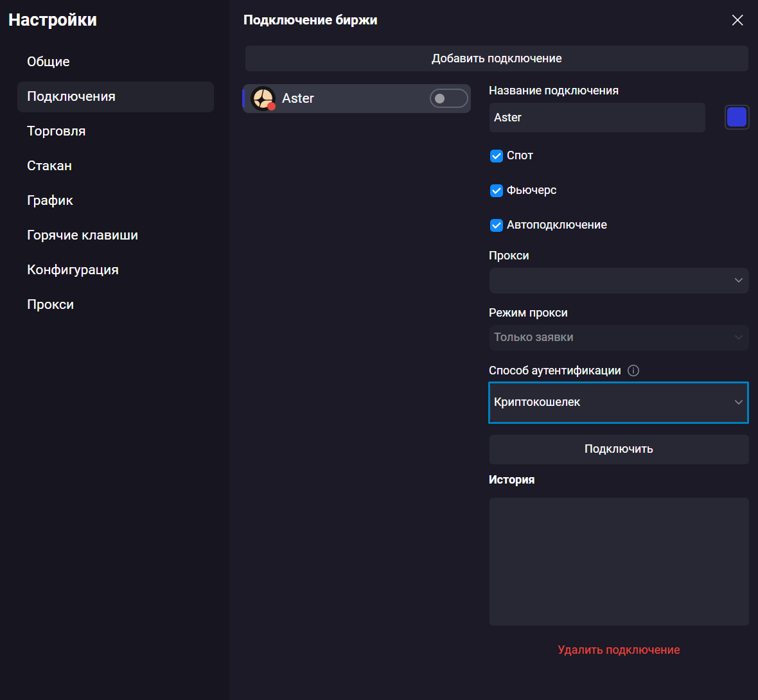
Task: Click the red Удалить подключение link
Action: pyautogui.click(x=619, y=650)
